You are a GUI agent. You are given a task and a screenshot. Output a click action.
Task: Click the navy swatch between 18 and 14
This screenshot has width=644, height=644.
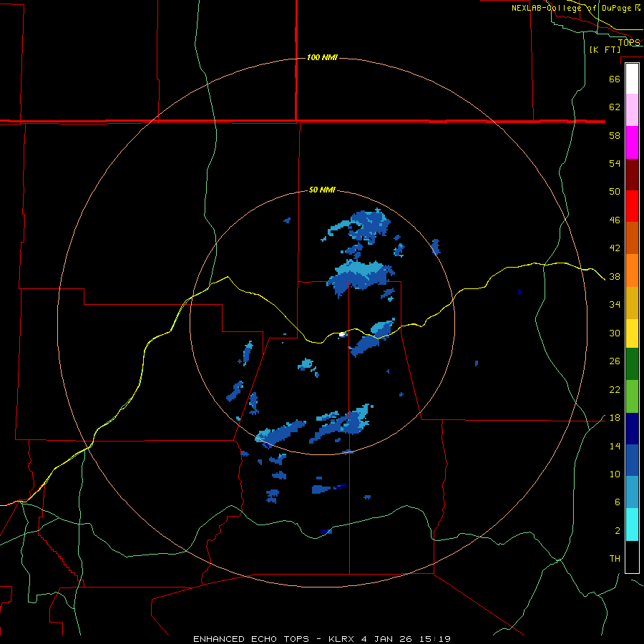[x=632, y=429]
